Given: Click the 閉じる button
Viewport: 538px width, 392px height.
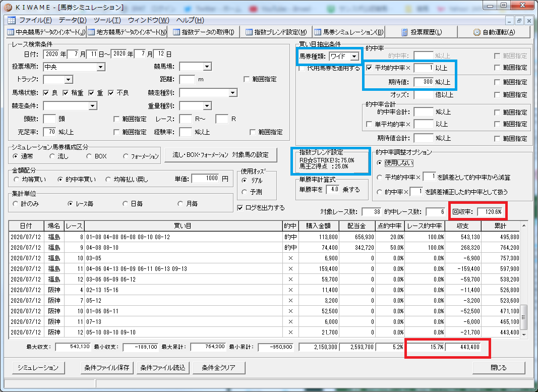Looking at the screenshot, I should 499,368.
